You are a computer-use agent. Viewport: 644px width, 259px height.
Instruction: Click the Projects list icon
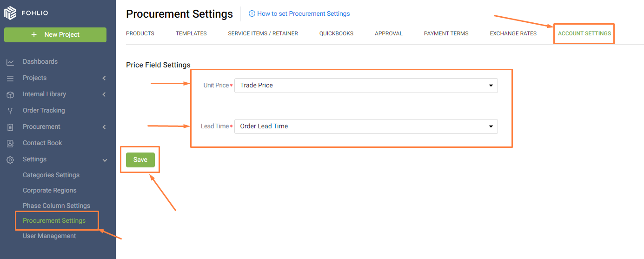10,78
